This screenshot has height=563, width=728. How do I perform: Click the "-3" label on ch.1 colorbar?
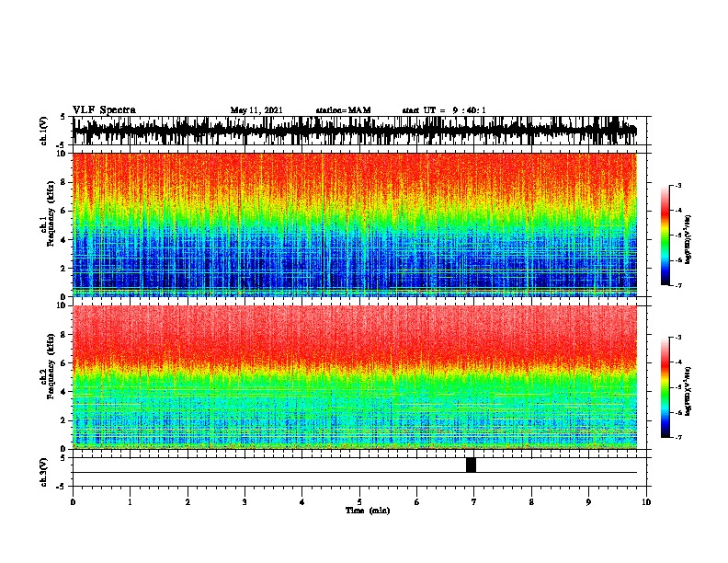678,186
